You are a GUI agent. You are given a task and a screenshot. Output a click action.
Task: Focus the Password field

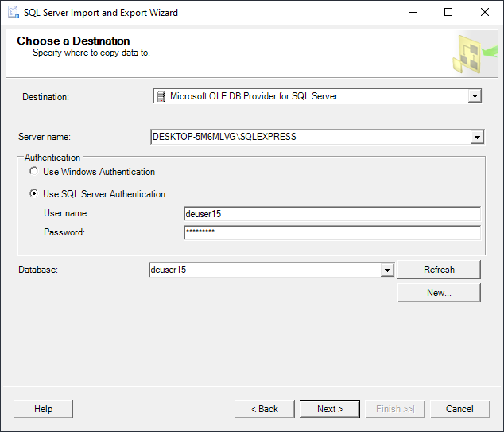(331, 233)
